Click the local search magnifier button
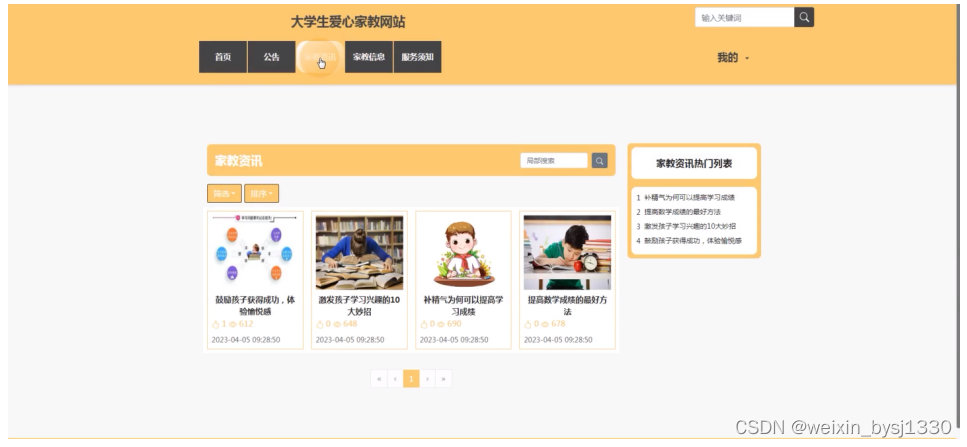Image resolution: width=967 pixels, height=447 pixels. [x=599, y=161]
